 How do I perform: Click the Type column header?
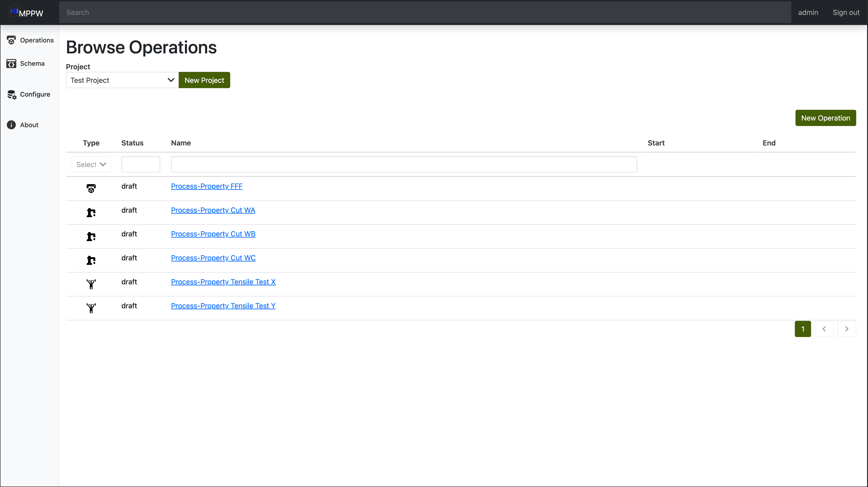point(91,143)
